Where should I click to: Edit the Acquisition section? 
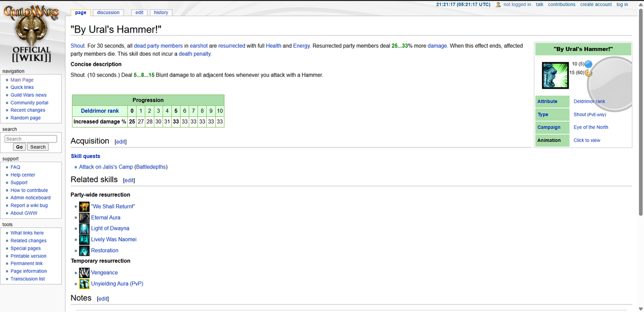coord(121,142)
